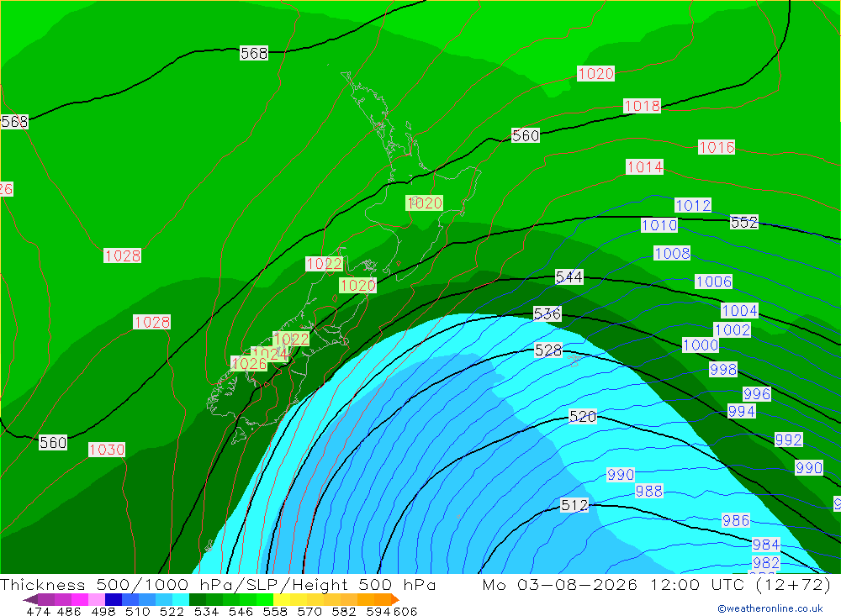Click the legend value 606

(405, 611)
